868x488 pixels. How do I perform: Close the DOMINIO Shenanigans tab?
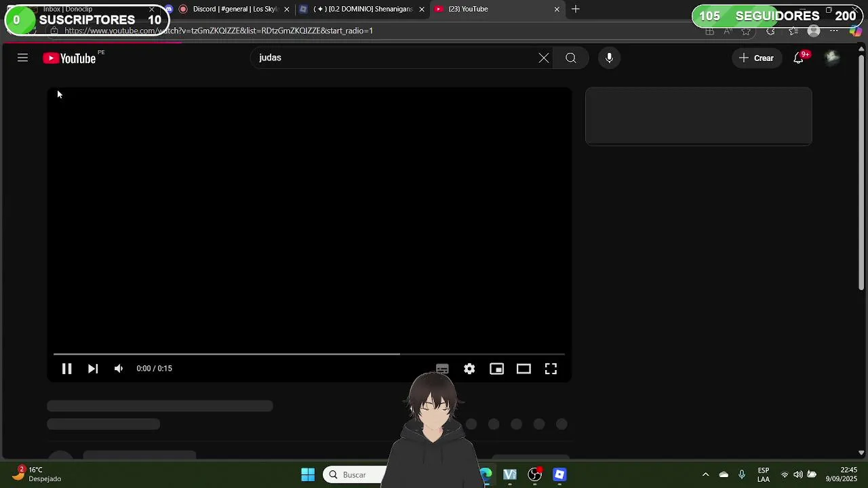point(422,9)
